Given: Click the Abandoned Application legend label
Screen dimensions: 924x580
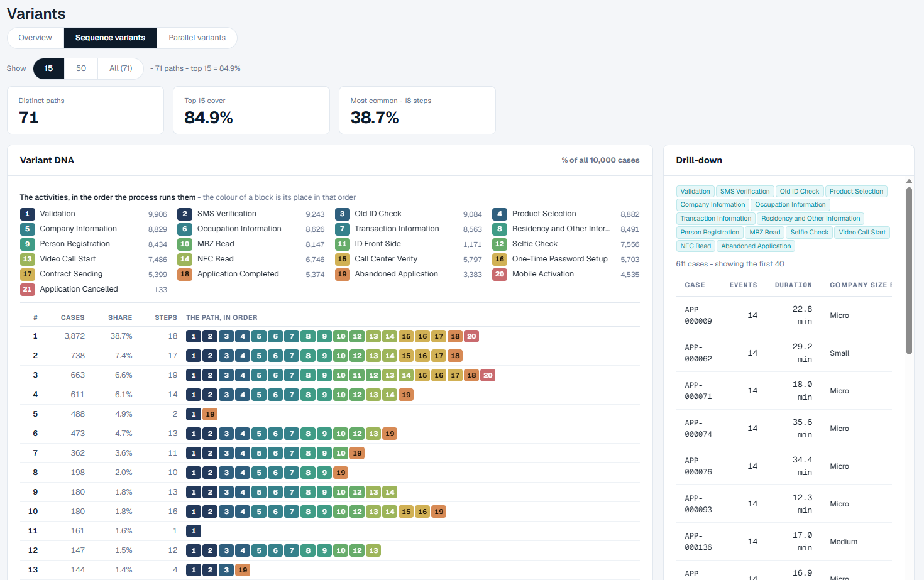Looking at the screenshot, I should [x=396, y=274].
